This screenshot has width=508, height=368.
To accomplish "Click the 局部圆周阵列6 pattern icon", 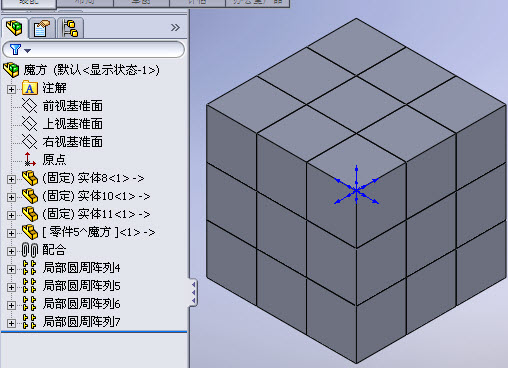I will coord(30,304).
